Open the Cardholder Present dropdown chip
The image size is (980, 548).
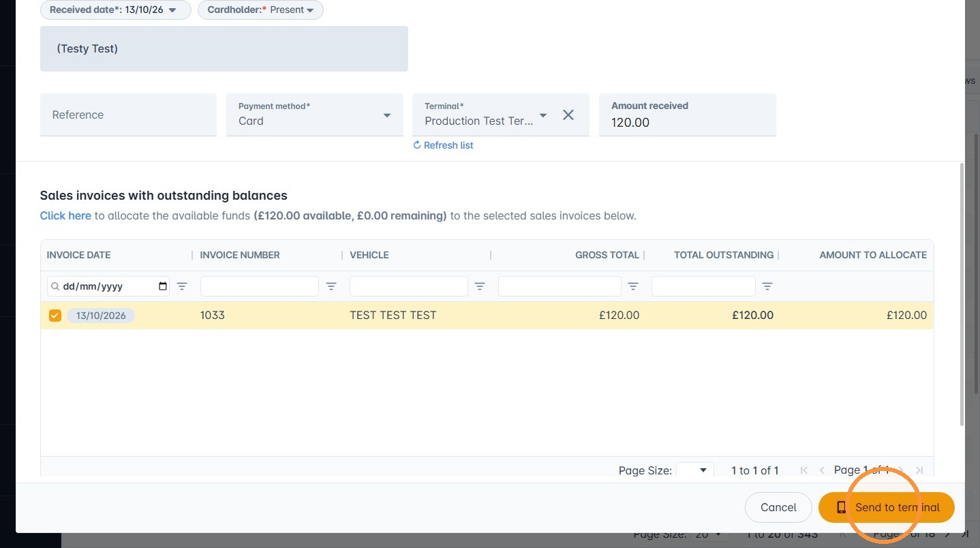[x=261, y=10]
